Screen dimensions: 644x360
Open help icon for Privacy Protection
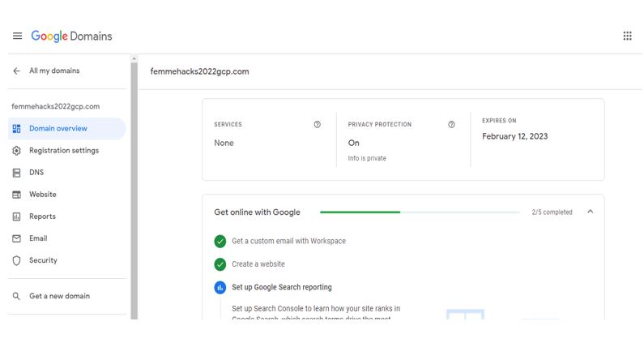coord(451,124)
